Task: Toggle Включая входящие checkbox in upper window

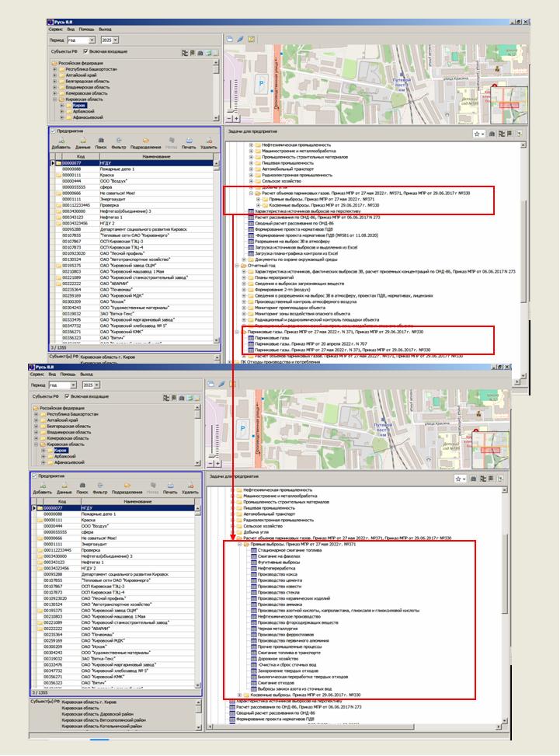Action: tap(85, 52)
